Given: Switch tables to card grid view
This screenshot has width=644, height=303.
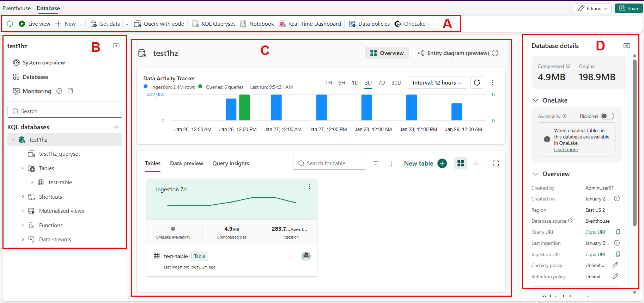Looking at the screenshot, I should 461,163.
